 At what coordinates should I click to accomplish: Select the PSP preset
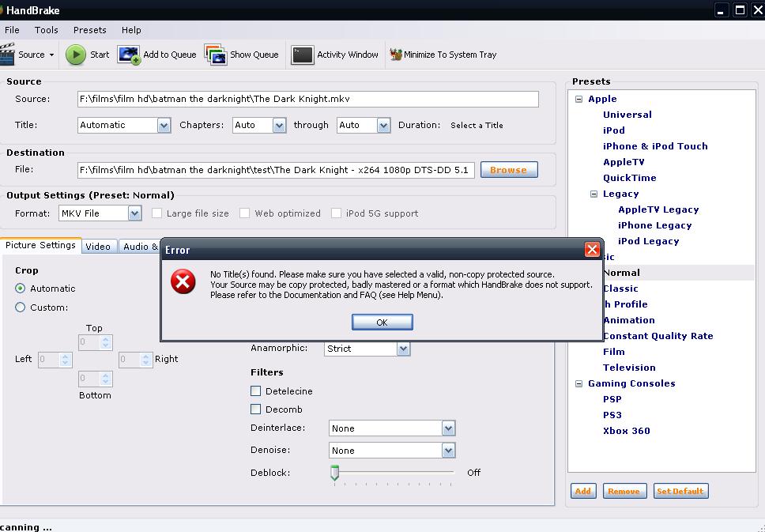pyautogui.click(x=612, y=399)
